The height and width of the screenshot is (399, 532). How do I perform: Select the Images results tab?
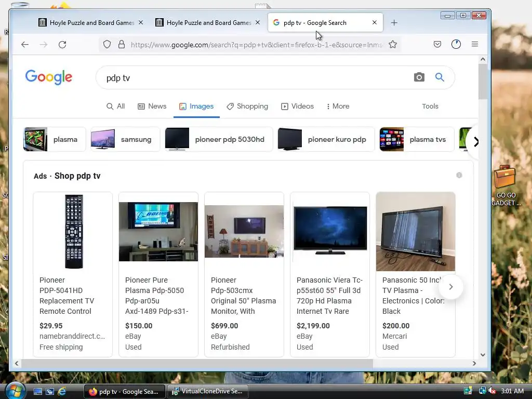tap(196, 106)
